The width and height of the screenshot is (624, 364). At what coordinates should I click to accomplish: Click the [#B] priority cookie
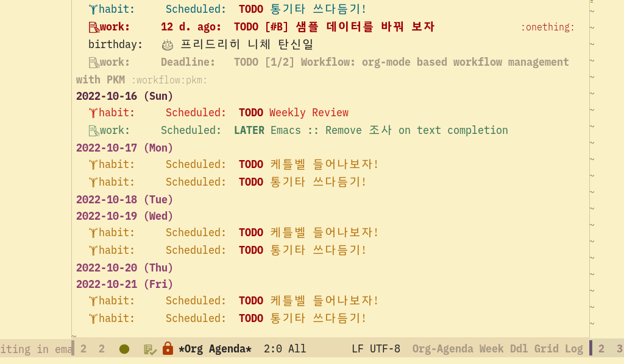(276, 27)
